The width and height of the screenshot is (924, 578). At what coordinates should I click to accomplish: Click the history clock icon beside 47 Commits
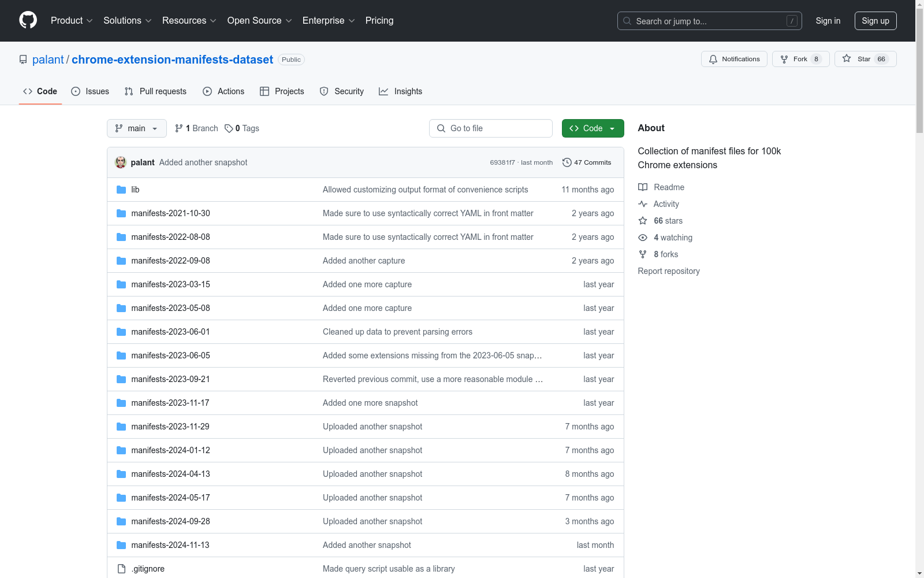[x=567, y=162]
